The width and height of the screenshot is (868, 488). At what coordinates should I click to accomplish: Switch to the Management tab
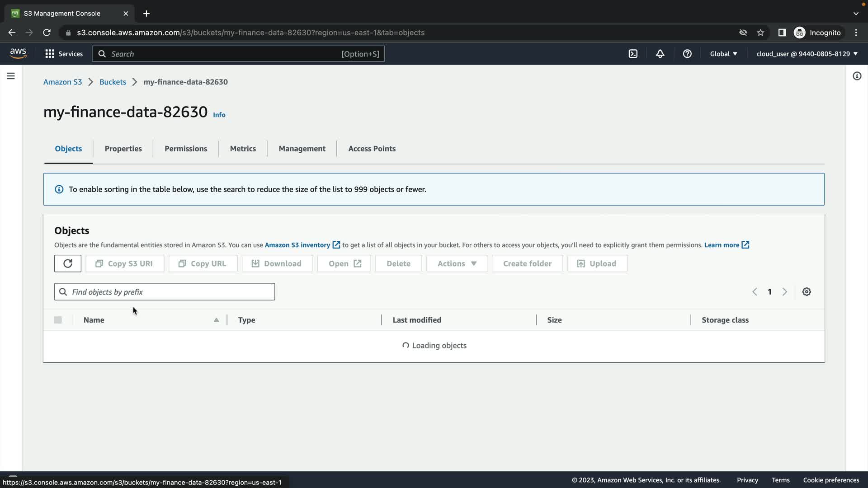click(x=302, y=149)
